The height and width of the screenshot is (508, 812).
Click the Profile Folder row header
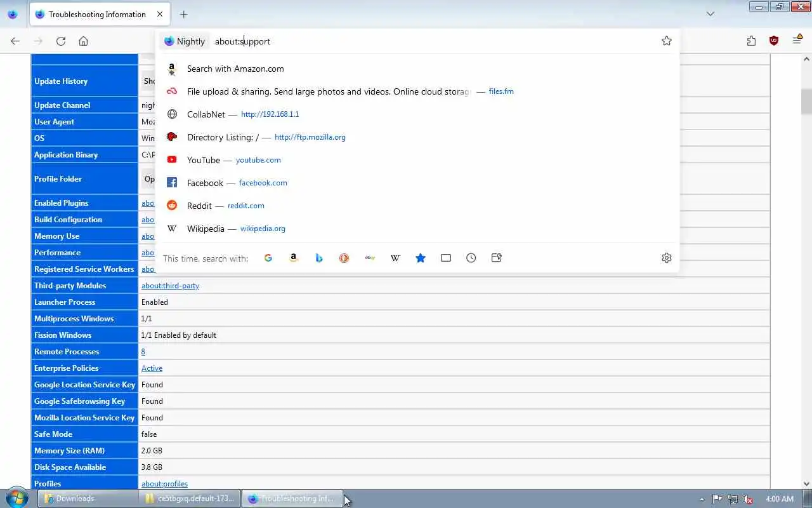coord(84,179)
